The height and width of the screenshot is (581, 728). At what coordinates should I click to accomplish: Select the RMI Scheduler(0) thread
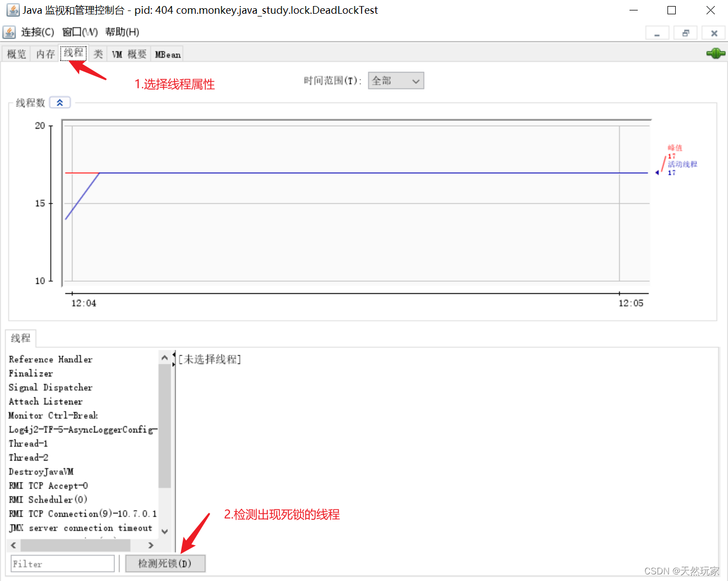pyautogui.click(x=48, y=500)
